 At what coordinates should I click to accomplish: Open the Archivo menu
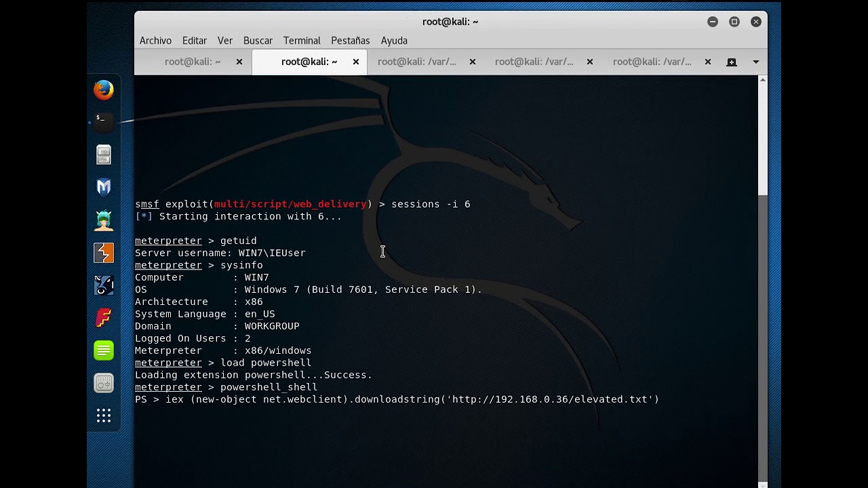[155, 41]
